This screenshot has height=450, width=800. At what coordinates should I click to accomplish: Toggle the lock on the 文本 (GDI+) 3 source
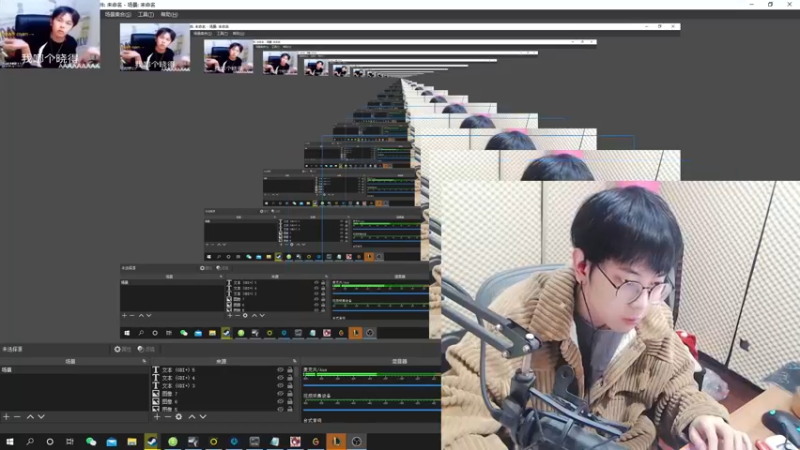[x=290, y=386]
